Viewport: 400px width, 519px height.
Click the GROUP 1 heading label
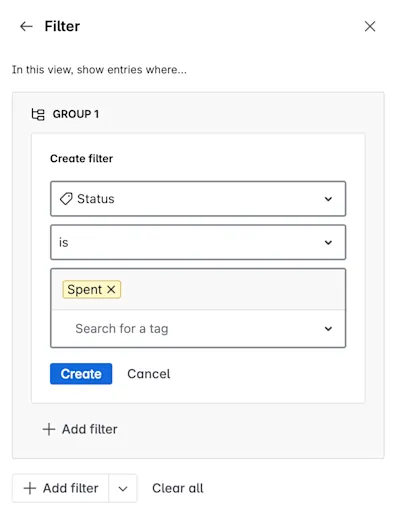pos(76,114)
